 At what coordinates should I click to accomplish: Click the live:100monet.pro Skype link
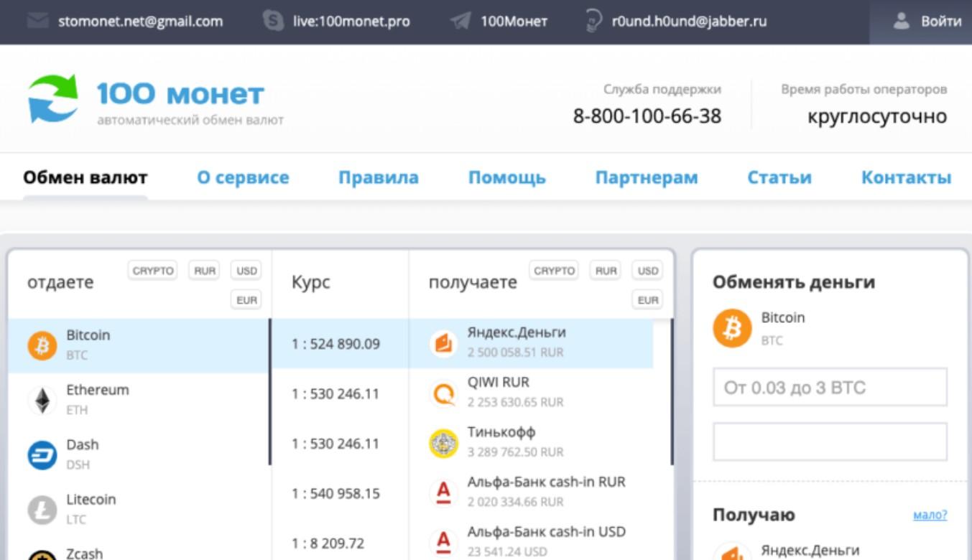pos(351,21)
